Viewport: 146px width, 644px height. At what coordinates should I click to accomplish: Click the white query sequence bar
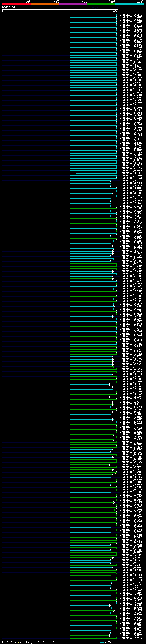[60, 9]
